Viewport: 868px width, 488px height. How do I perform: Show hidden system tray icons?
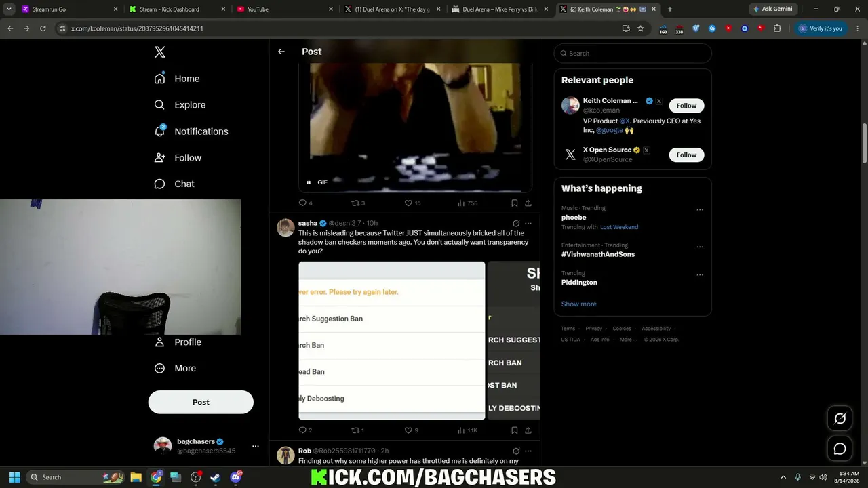(x=783, y=477)
